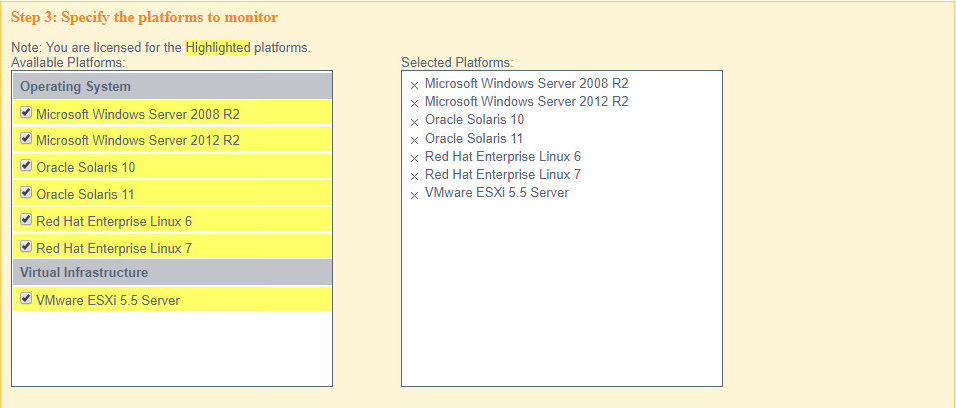The height and width of the screenshot is (408, 956).
Task: Disable the Red Hat Enterprise Linux 6 checkbox
Action: click(x=26, y=219)
